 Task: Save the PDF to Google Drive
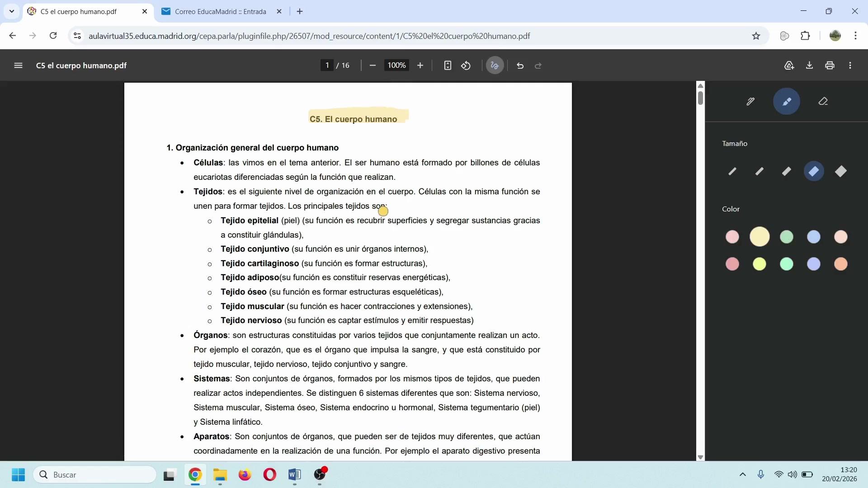coord(789,66)
